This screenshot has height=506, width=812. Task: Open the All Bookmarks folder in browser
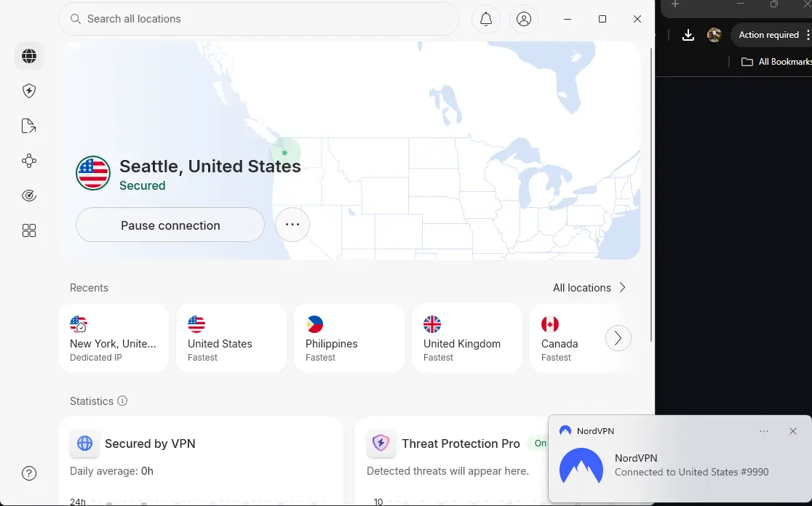coord(777,62)
